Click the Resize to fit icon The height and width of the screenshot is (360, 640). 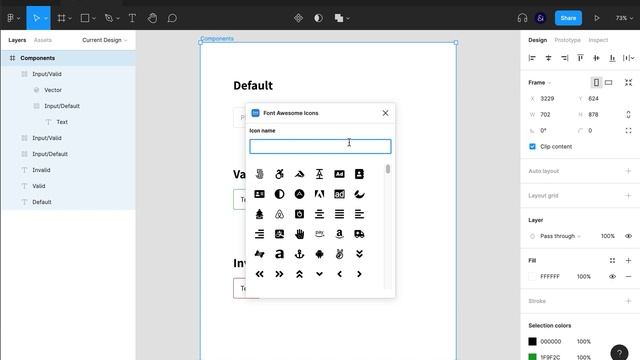(628, 82)
